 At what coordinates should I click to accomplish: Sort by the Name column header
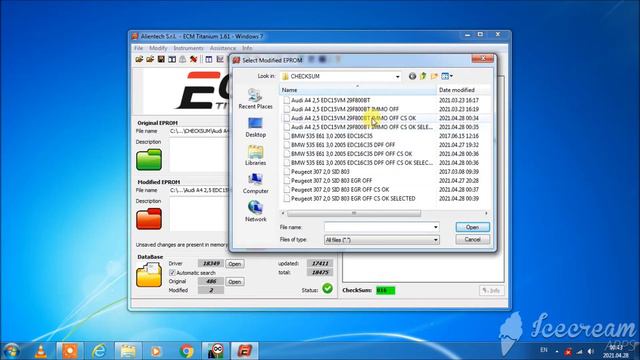point(358,90)
